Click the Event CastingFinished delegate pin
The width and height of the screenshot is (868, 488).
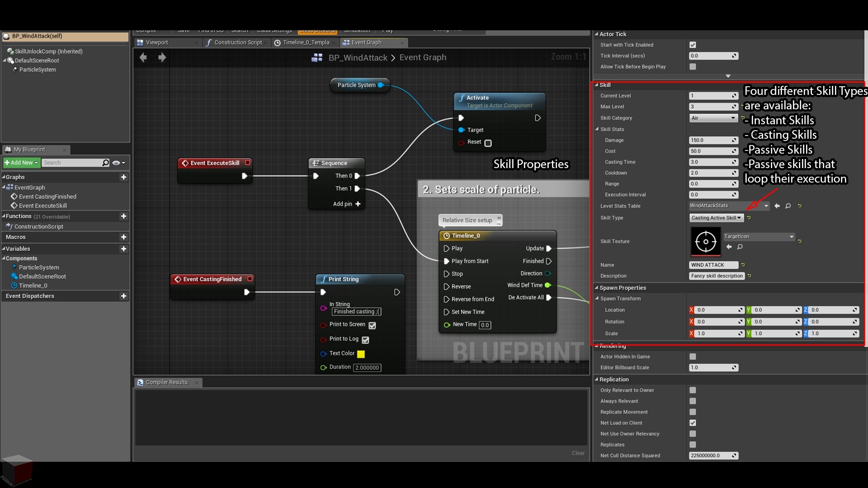(250, 279)
